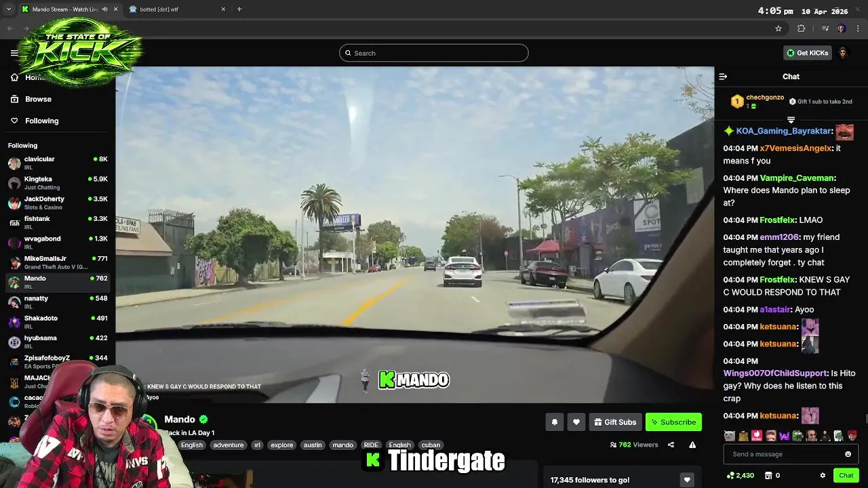Open hyubsama channel in following list

58,342
